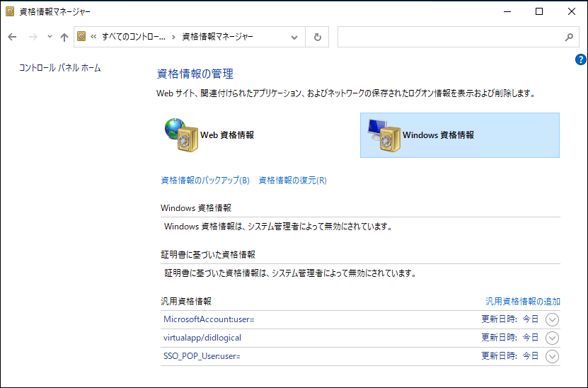Open recent locations dropdown arrow
Screen dimensions: 588x388
[x=50, y=37]
